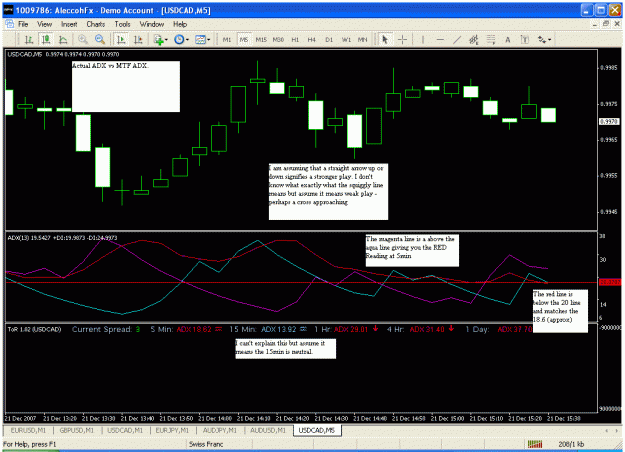The height and width of the screenshot is (452, 625).
Task: Switch chart to line chart style
Action: coord(63,39)
